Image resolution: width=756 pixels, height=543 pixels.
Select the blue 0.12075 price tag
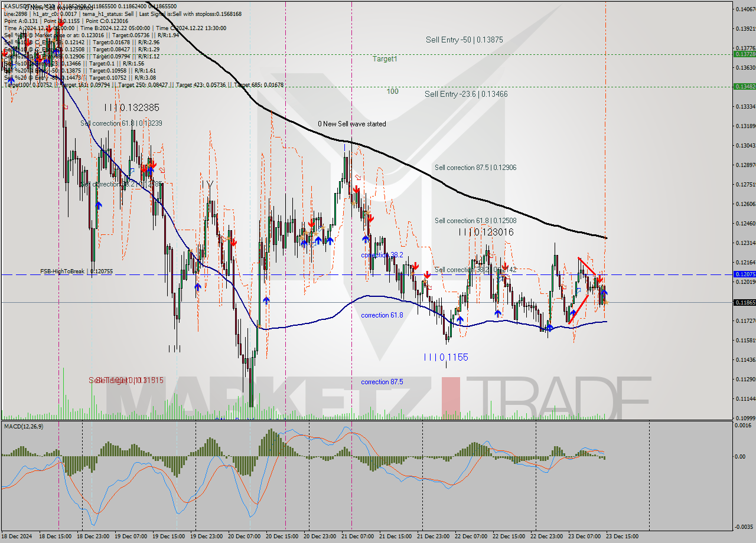(x=744, y=274)
